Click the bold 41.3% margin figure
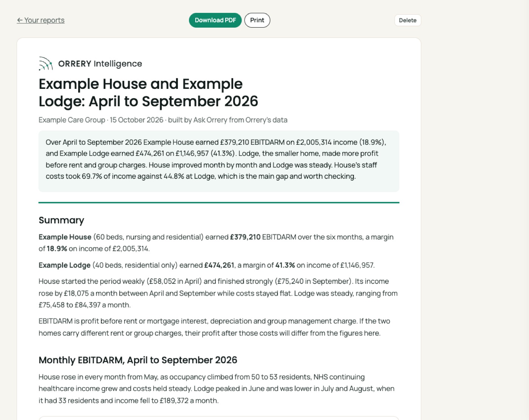 [285, 265]
